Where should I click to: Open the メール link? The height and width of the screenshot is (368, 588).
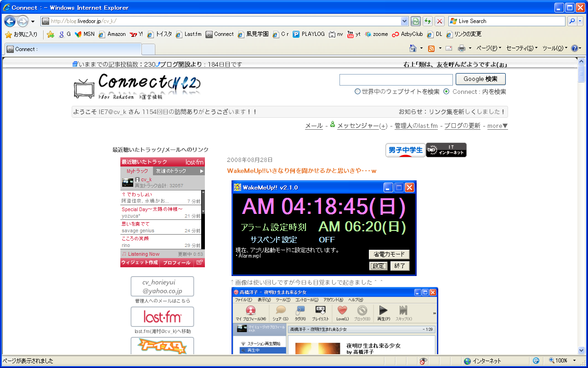pyautogui.click(x=314, y=126)
